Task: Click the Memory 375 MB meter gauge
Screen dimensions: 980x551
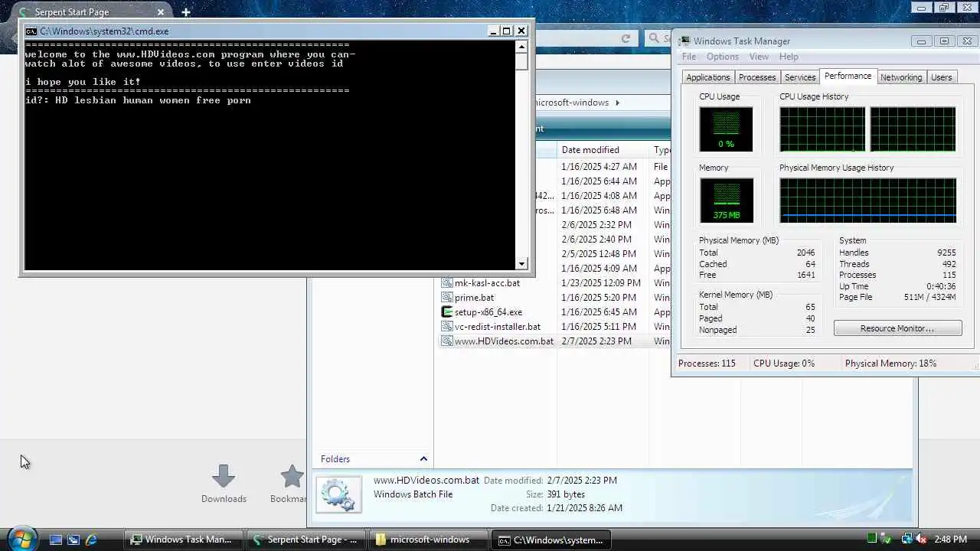Action: pos(726,200)
